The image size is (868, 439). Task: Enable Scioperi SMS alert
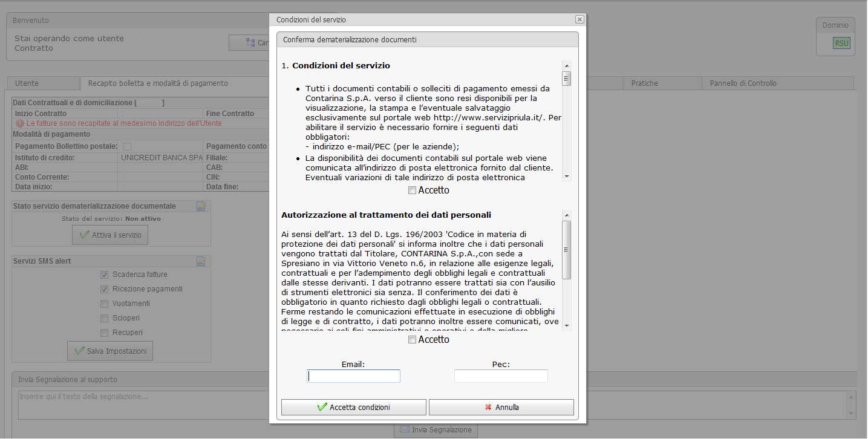[x=105, y=318]
